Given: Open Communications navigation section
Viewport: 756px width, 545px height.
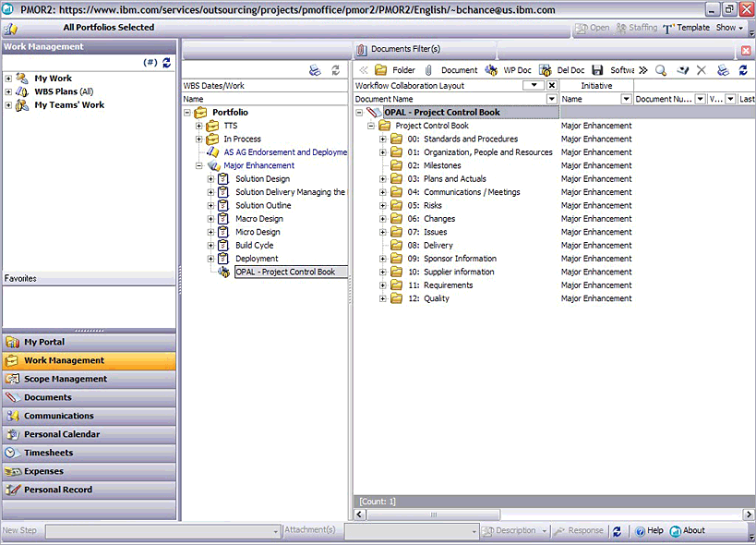Looking at the screenshot, I should [x=90, y=416].
